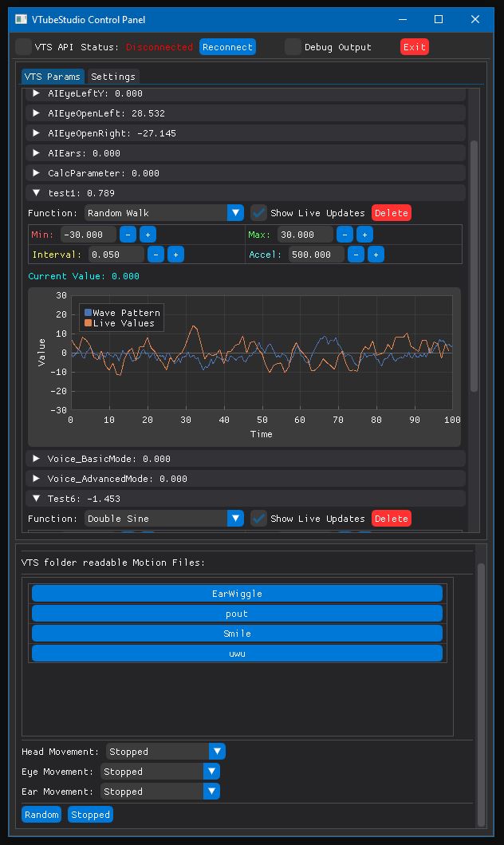Viewport: 504px width, 845px height.
Task: Click the Reconnect button
Action: 227,47
